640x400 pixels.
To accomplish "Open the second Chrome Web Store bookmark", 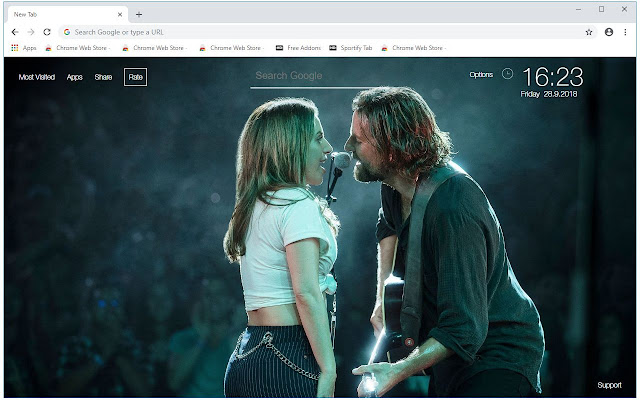I will [x=155, y=48].
